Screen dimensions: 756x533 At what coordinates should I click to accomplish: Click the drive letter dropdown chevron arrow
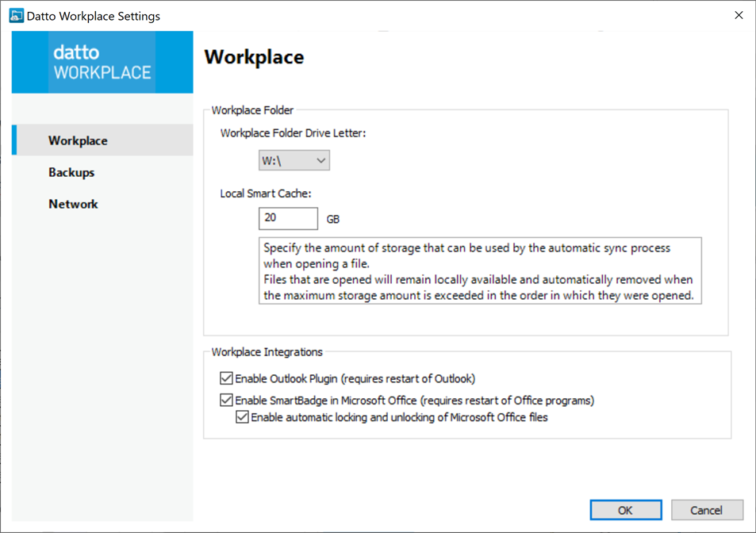(x=320, y=161)
